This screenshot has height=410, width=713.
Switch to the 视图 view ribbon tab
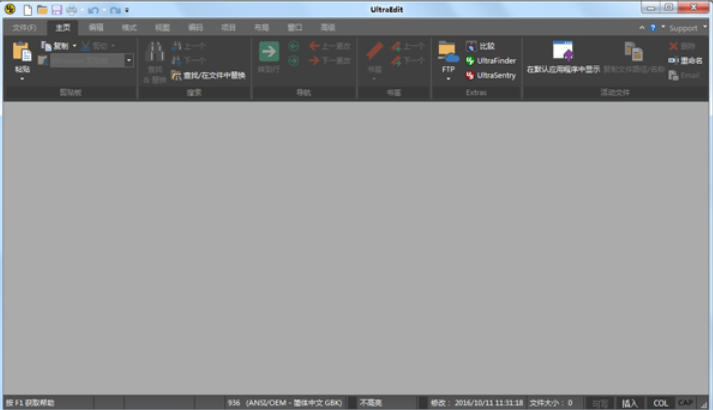(x=162, y=28)
